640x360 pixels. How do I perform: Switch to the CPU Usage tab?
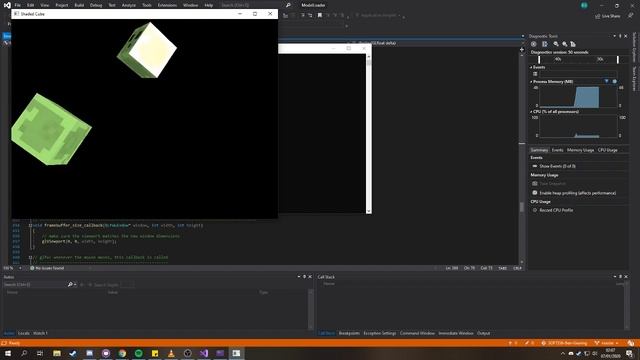(x=607, y=150)
